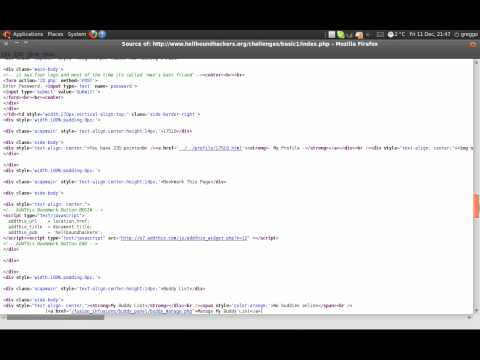Open the buddy_manage.php link in source
The image size is (480, 360).
(132, 311)
